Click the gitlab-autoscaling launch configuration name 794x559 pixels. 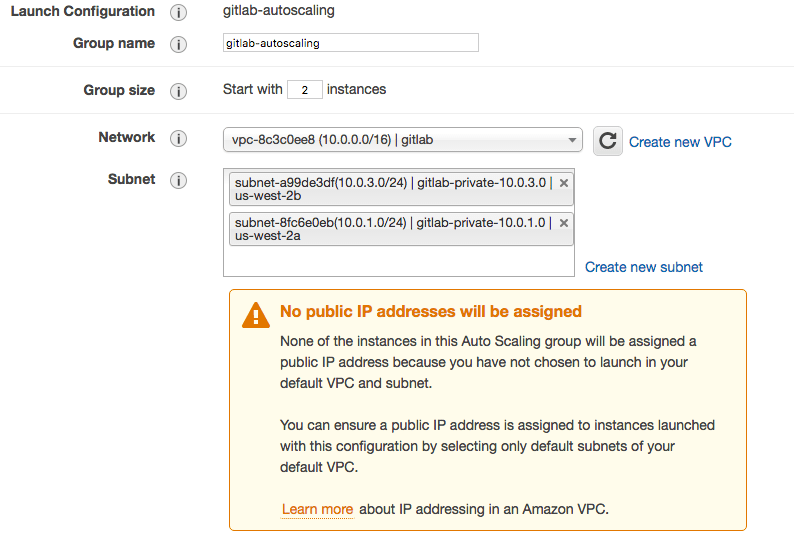[x=279, y=12]
